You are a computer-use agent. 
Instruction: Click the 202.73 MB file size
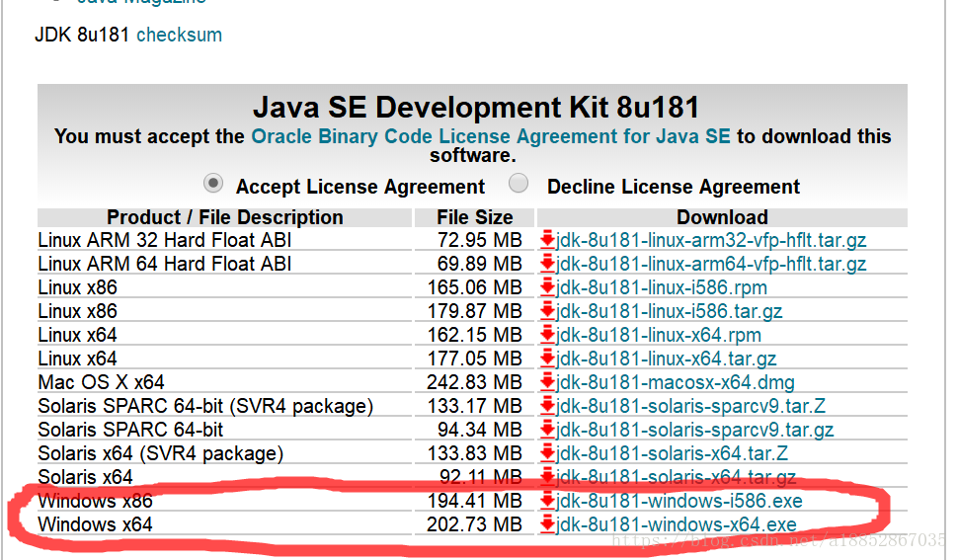tap(475, 525)
